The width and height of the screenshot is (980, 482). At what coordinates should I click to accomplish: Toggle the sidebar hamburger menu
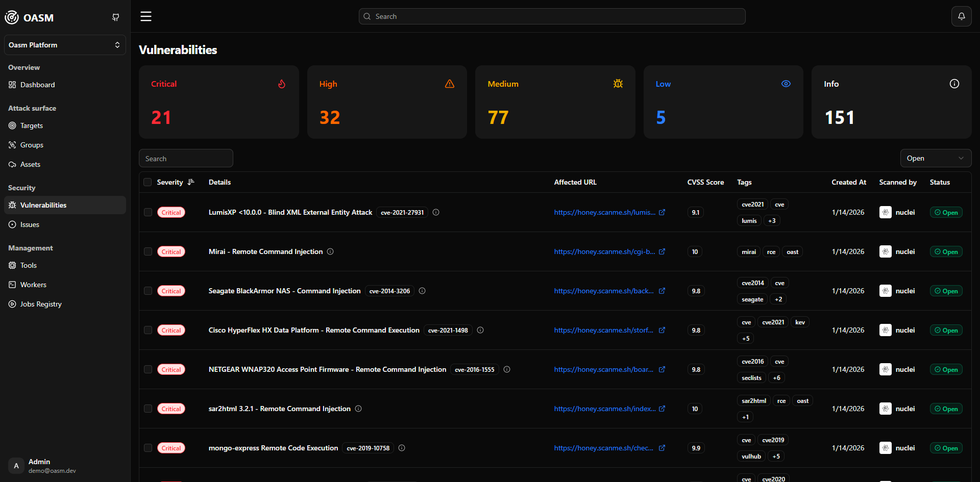tap(146, 16)
